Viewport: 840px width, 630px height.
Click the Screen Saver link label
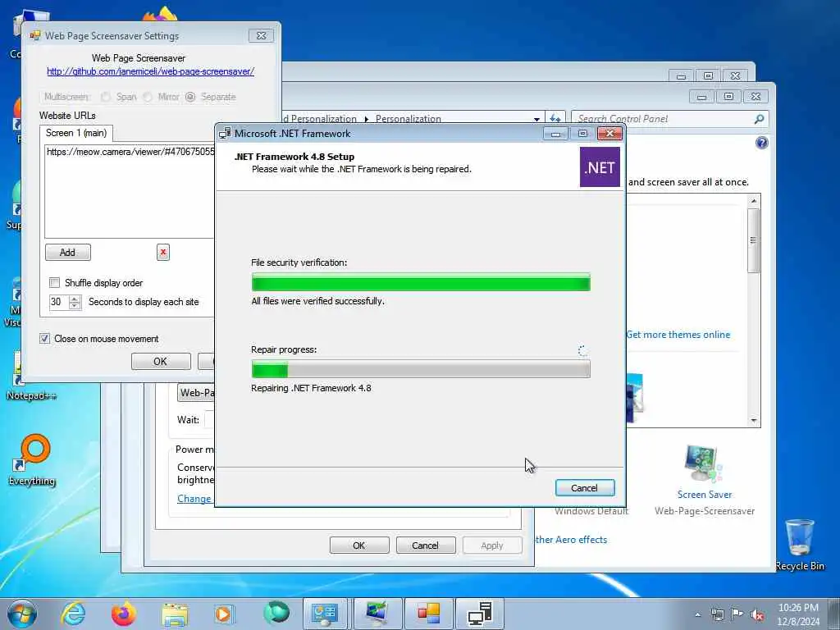coord(705,495)
